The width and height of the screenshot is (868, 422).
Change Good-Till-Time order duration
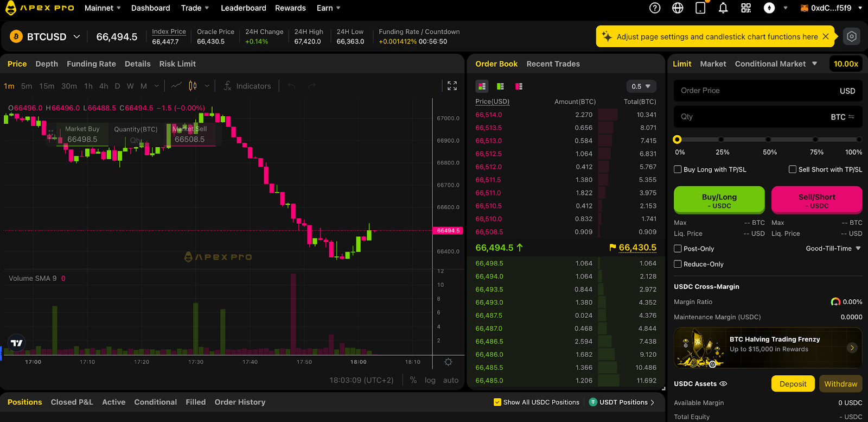click(833, 249)
